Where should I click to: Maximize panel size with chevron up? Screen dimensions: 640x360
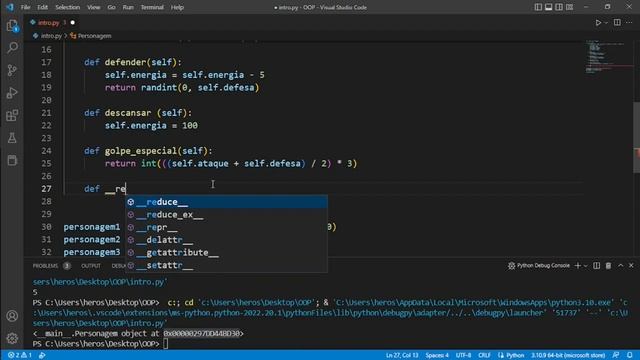point(620,266)
